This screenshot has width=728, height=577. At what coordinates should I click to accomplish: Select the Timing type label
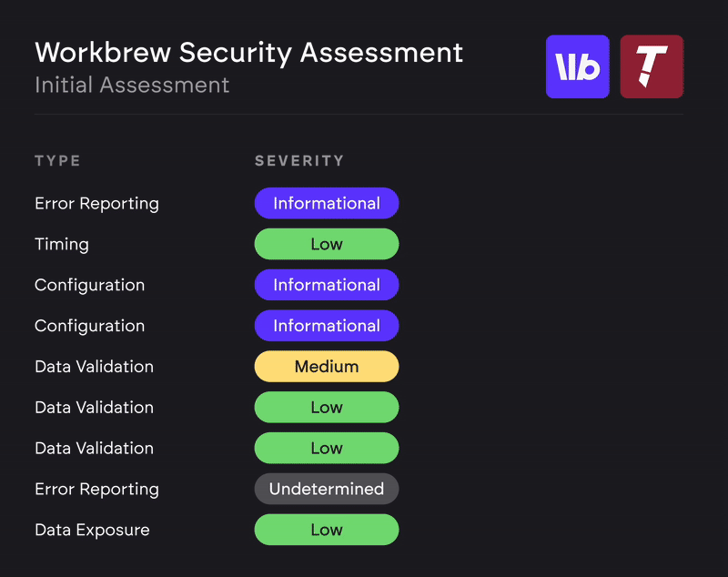click(x=62, y=244)
